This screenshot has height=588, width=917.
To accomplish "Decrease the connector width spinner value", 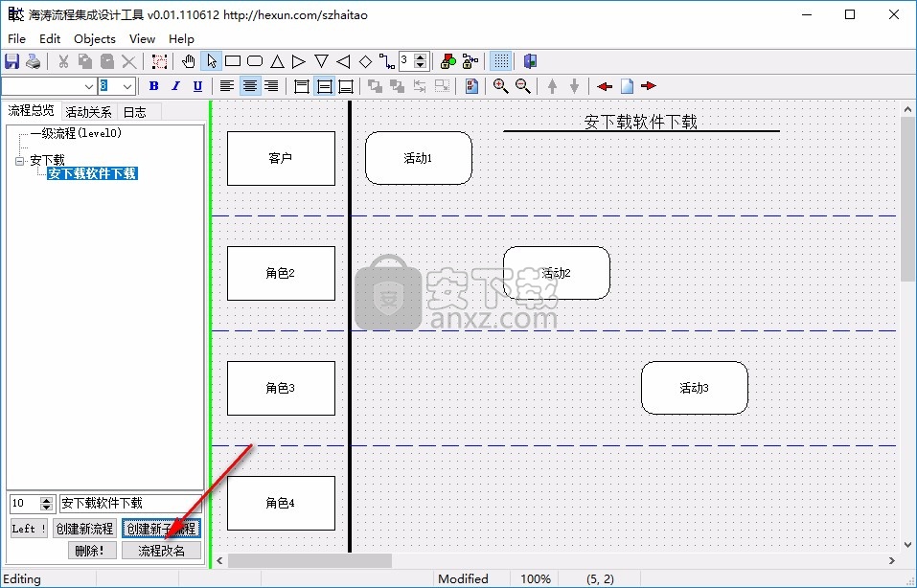I will point(420,65).
